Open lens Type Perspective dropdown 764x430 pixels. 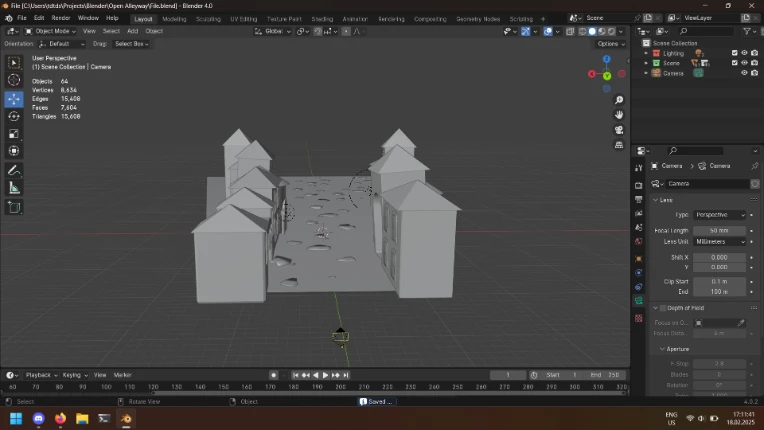point(720,215)
